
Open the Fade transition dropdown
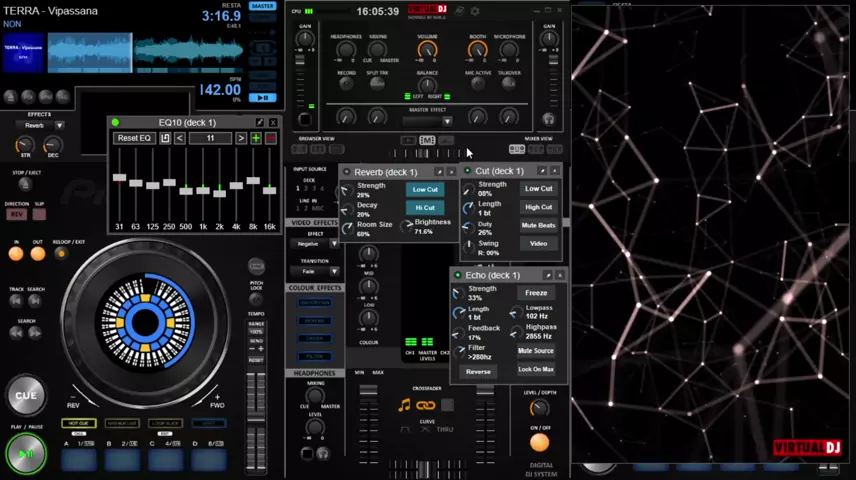334,271
